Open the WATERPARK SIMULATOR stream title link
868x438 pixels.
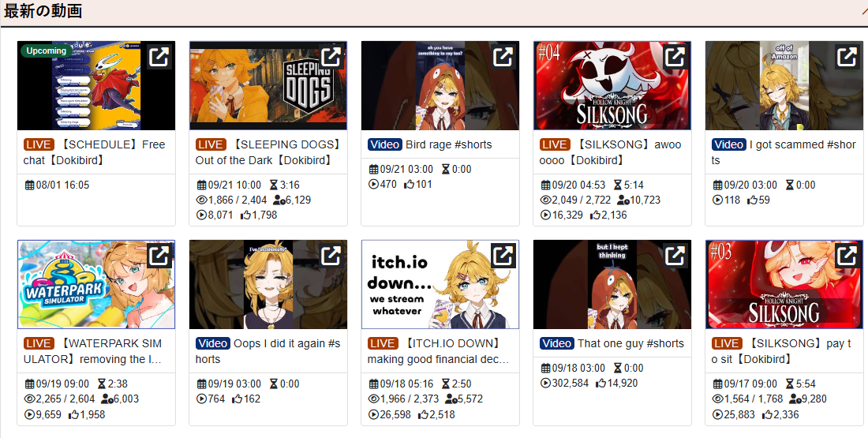92,351
